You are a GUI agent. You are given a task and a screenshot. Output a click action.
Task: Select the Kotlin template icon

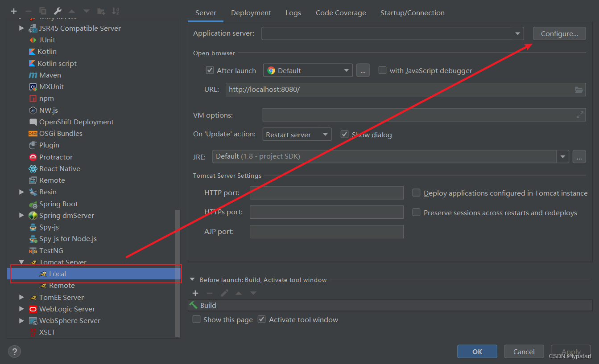(32, 51)
